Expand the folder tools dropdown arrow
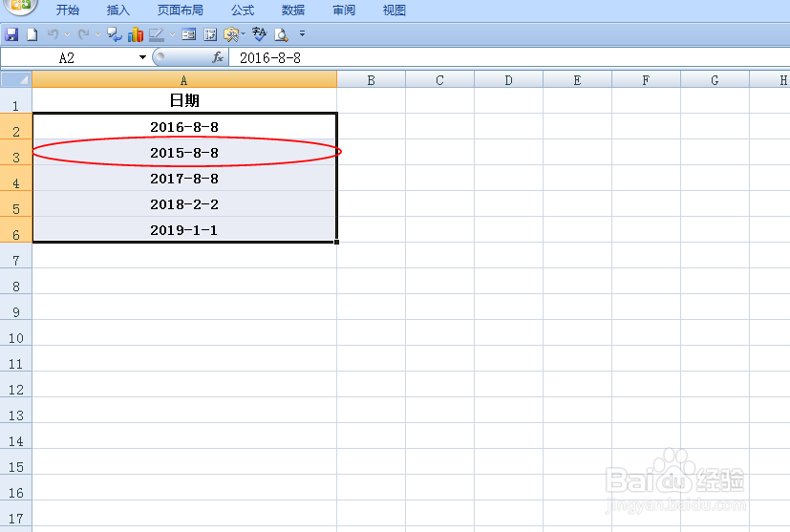Image resolution: width=790 pixels, height=532 pixels. point(243,34)
